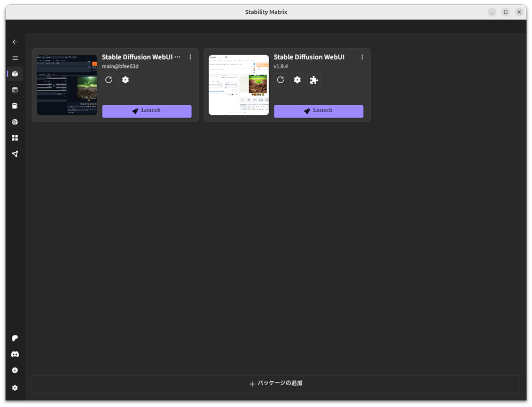The width and height of the screenshot is (532, 407).
Task: Click the main@bfee03d version text
Action: (120, 66)
